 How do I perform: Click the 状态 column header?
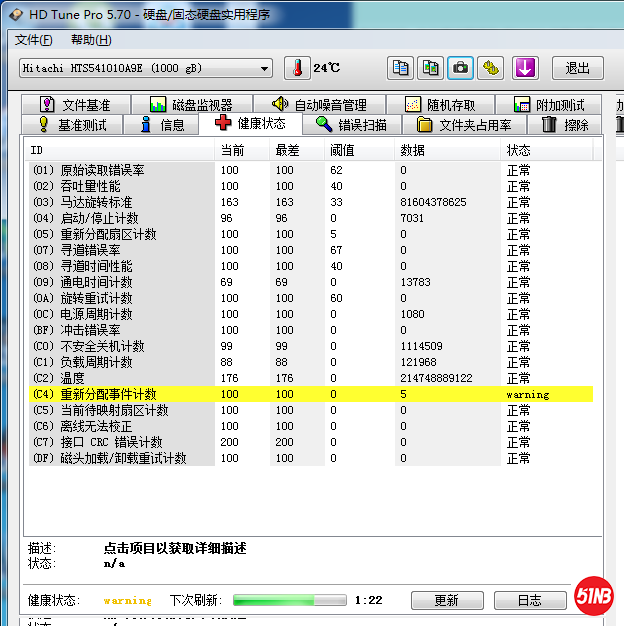(x=518, y=150)
